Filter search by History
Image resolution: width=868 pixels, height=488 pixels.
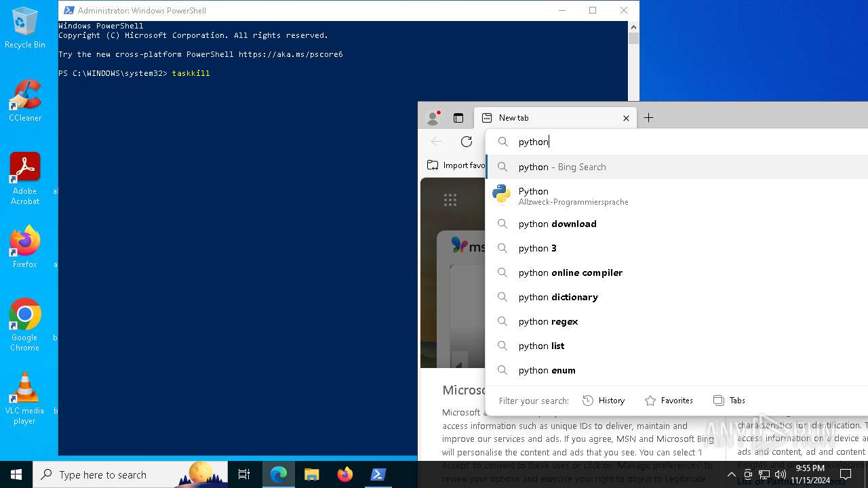tap(604, 401)
